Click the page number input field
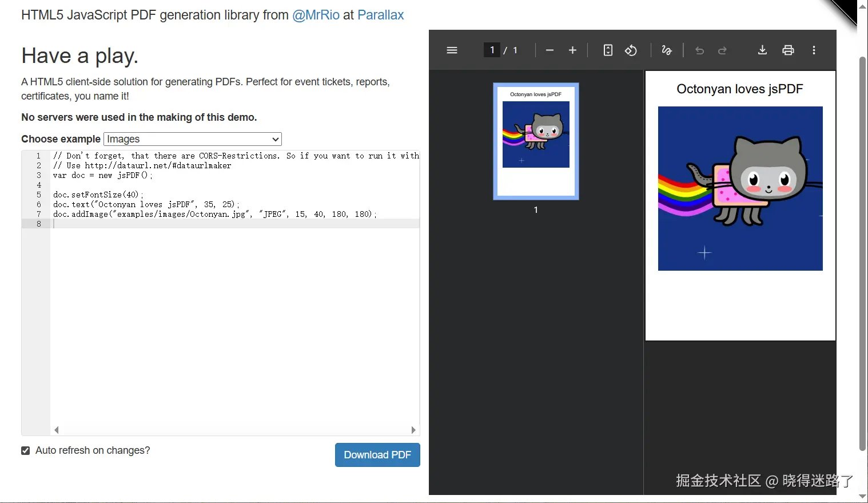 pyautogui.click(x=492, y=50)
